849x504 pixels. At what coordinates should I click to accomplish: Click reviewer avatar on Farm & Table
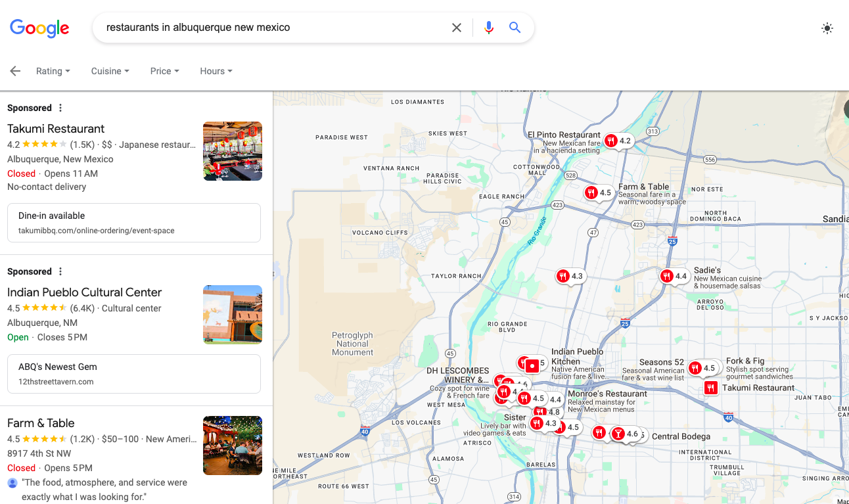point(12,482)
